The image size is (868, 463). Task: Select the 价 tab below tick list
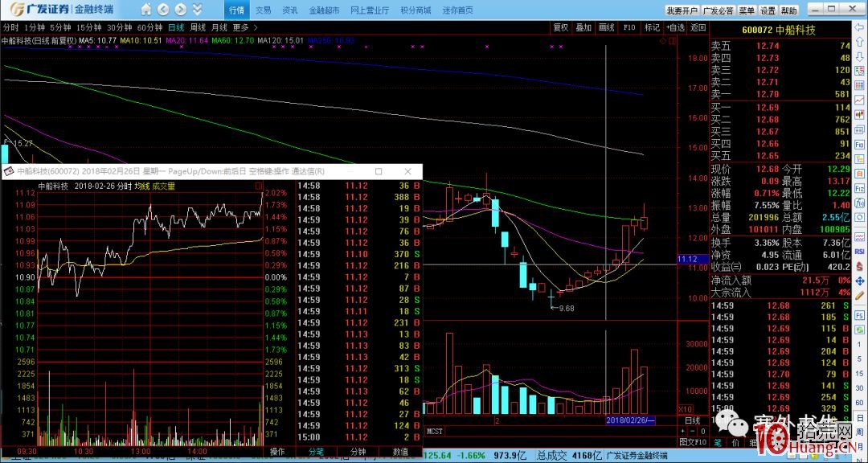735,443
